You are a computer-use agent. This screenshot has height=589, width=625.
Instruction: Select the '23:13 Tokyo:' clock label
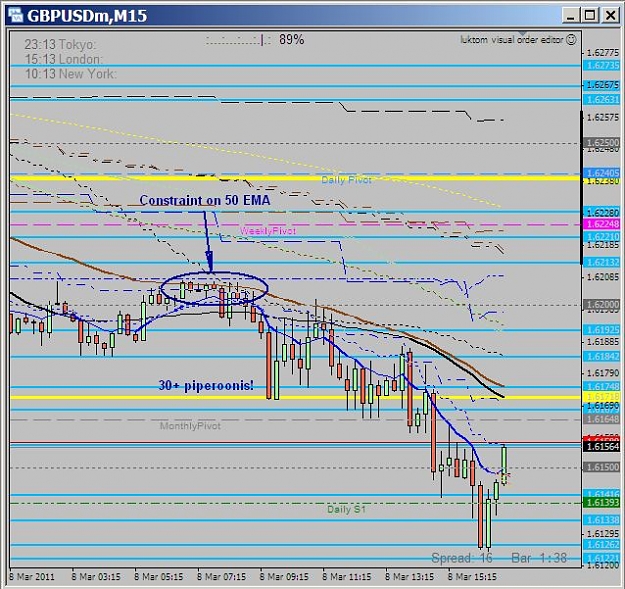60,44
